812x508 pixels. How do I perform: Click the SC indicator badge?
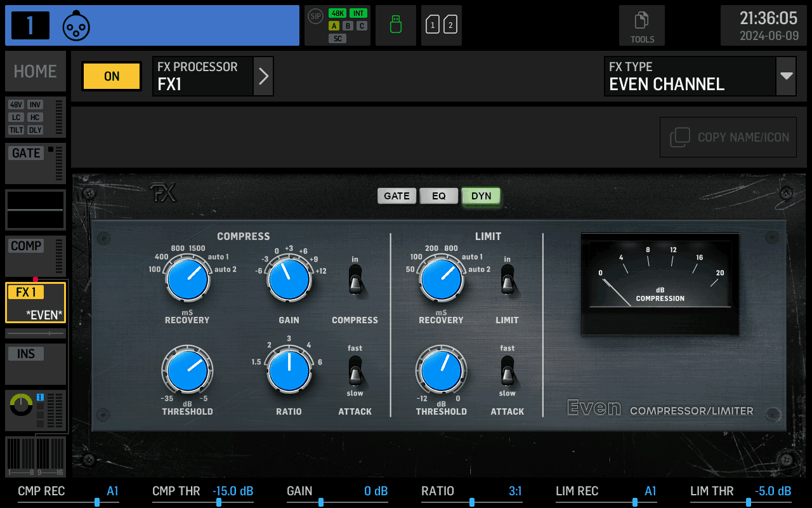tap(337, 39)
